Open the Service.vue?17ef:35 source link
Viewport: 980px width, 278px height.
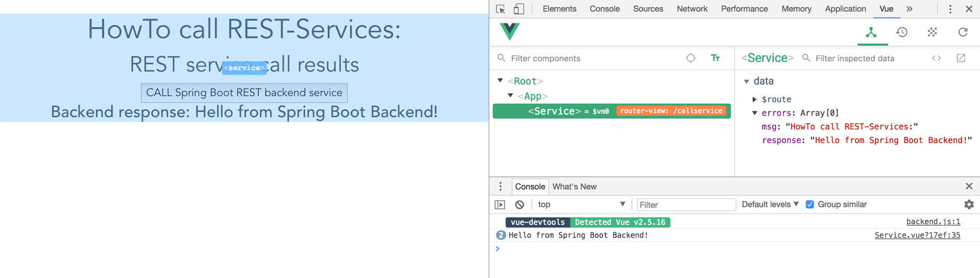(x=917, y=235)
